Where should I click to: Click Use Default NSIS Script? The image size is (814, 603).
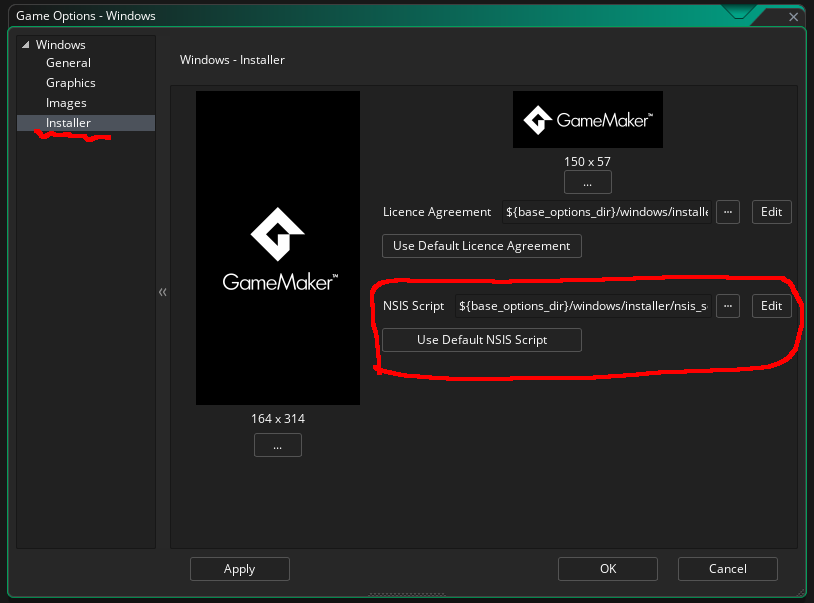pyautogui.click(x=482, y=340)
